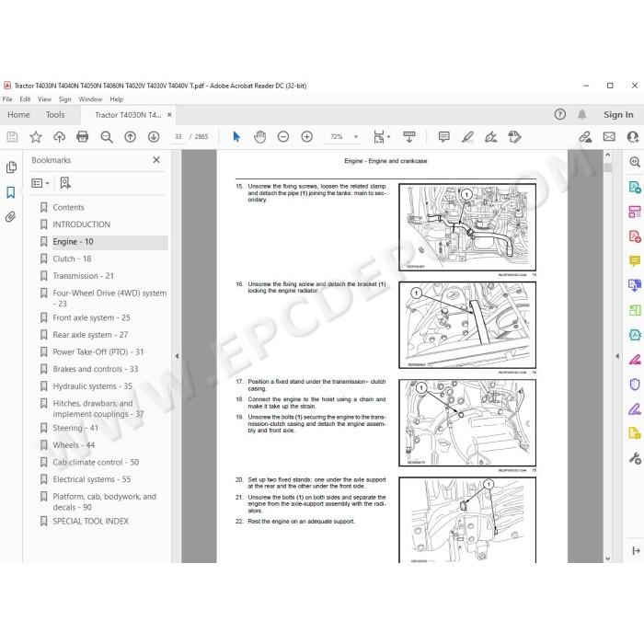Go to next page arrow
The image size is (644, 644).
pos(154,137)
